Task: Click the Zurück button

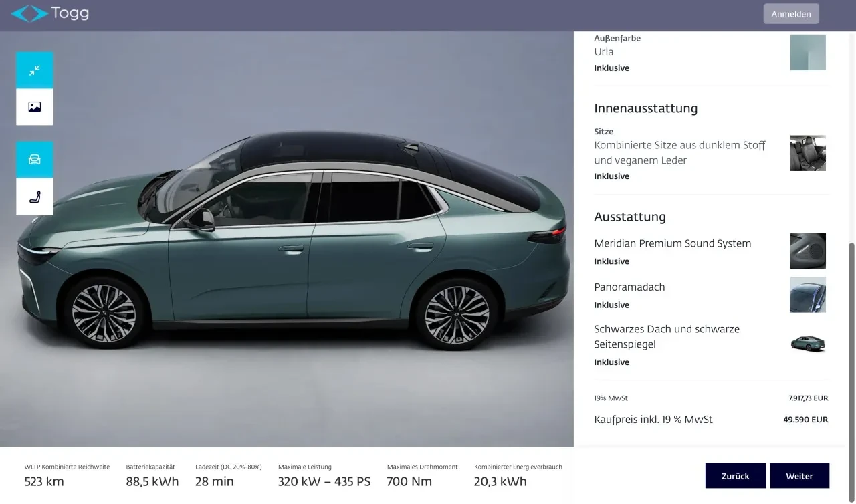Action: 735,476
